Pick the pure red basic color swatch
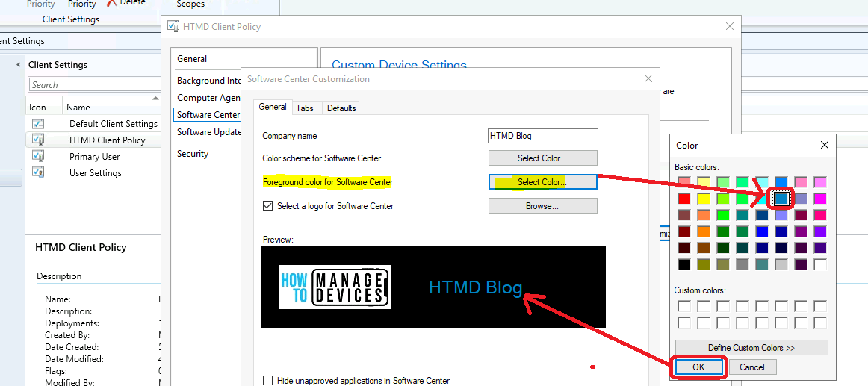Screen dimensions: 868x386 tap(684, 198)
